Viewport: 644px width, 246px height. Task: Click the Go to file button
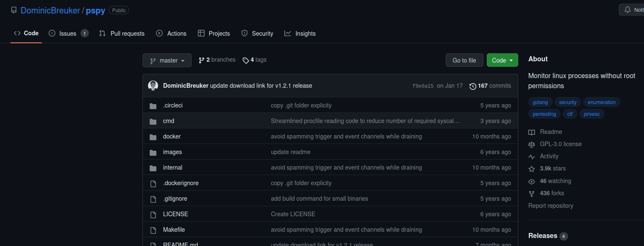point(464,60)
